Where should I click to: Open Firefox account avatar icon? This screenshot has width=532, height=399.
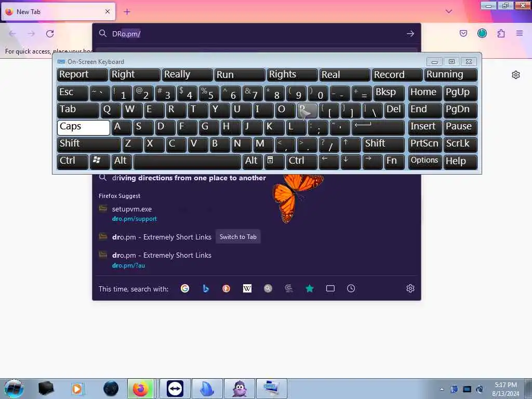pos(482,33)
